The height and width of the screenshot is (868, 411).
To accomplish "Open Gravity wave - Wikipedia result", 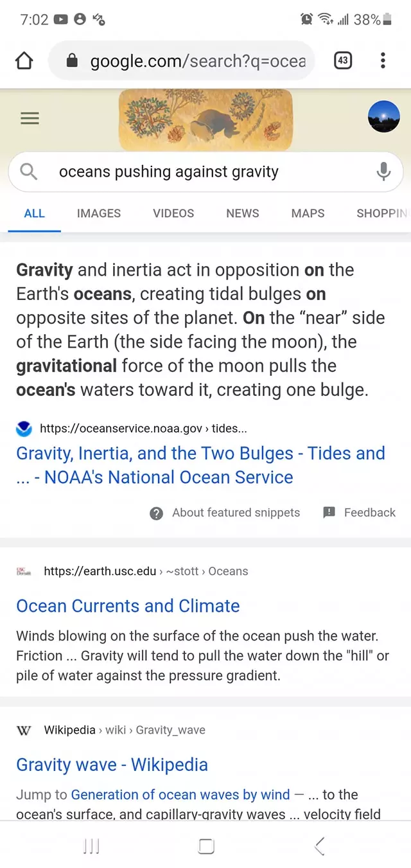I will pyautogui.click(x=112, y=765).
